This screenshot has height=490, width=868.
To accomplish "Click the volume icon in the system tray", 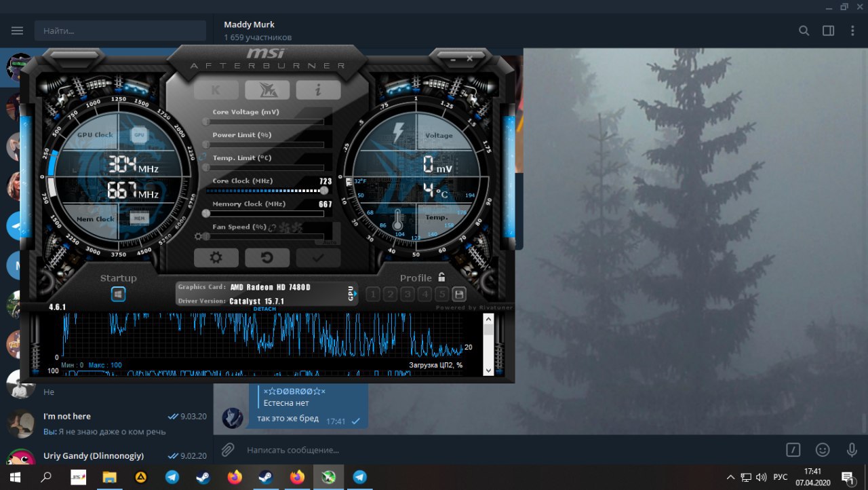I will [761, 477].
